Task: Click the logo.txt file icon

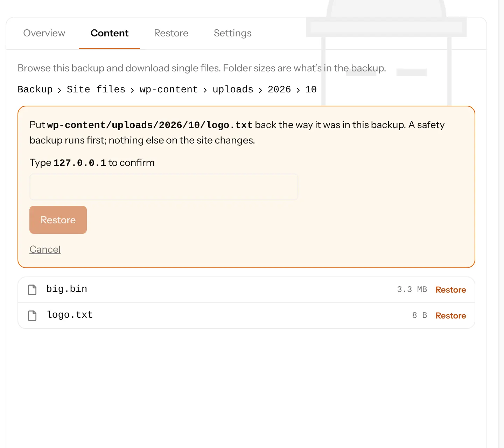Action: point(32,316)
